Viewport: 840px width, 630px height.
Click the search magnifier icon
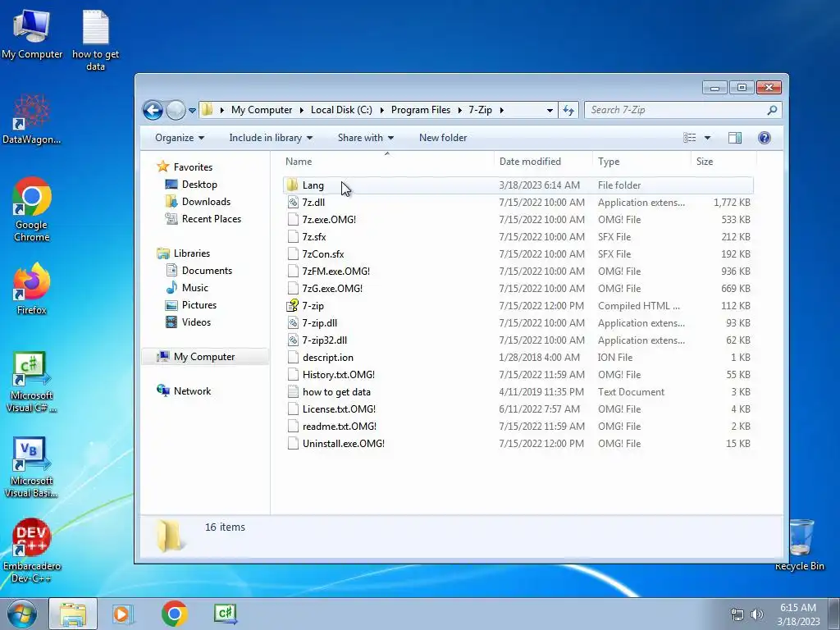click(772, 110)
